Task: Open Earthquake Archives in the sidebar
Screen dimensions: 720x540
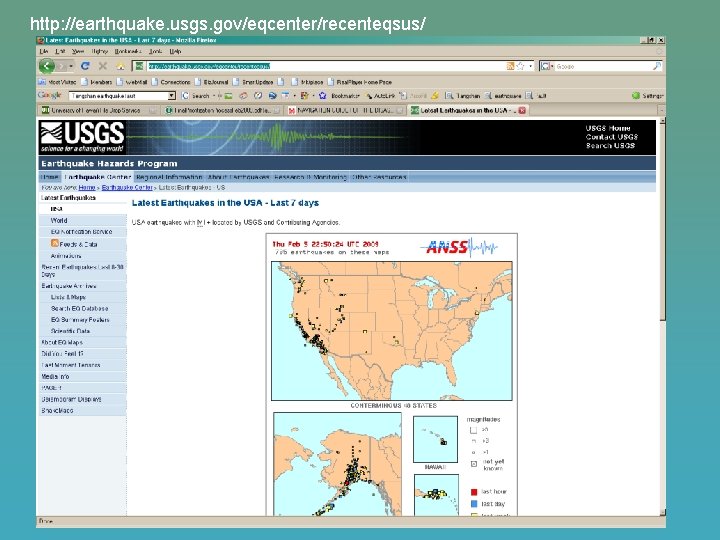Action: (83, 286)
